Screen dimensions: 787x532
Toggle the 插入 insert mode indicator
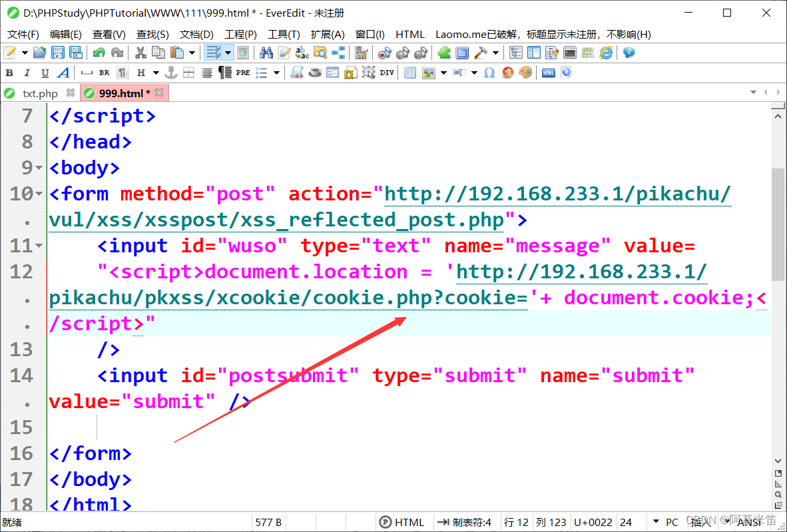[x=701, y=523]
